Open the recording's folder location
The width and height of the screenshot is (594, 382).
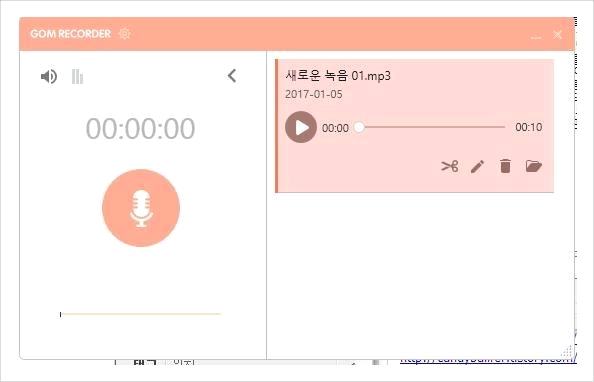pos(534,166)
